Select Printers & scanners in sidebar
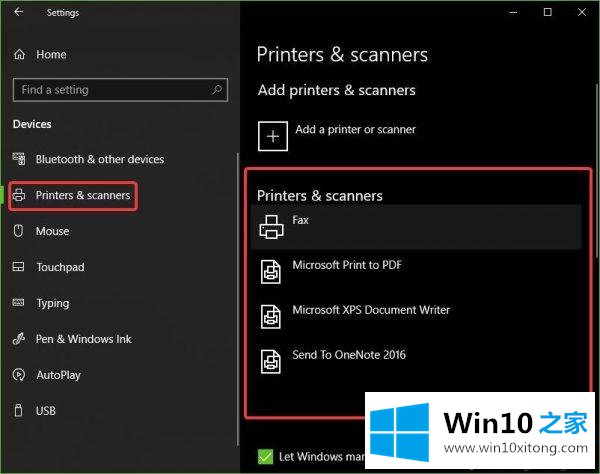This screenshot has height=474, width=600. pos(83,195)
